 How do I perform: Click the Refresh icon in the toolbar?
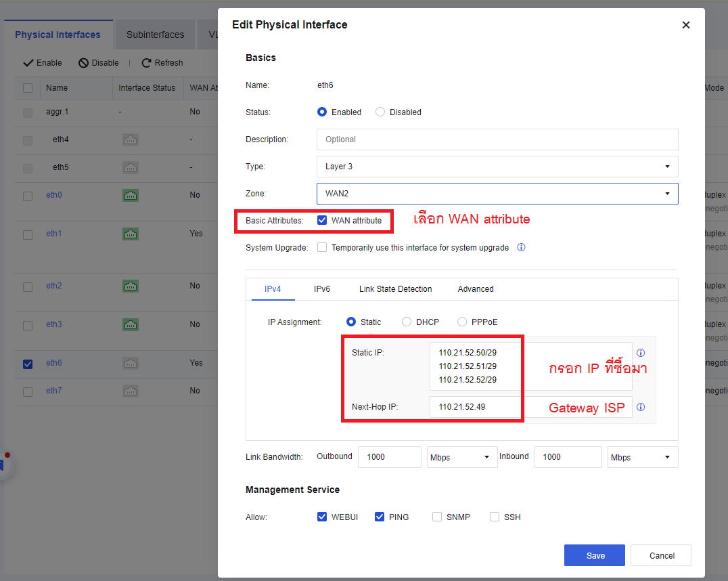(146, 62)
